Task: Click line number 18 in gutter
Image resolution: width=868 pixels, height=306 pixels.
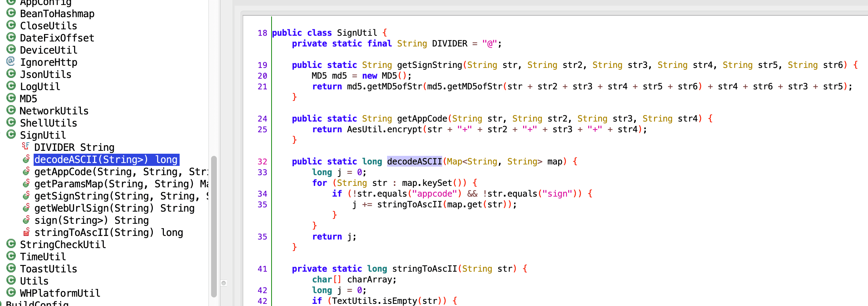Action: tap(262, 33)
